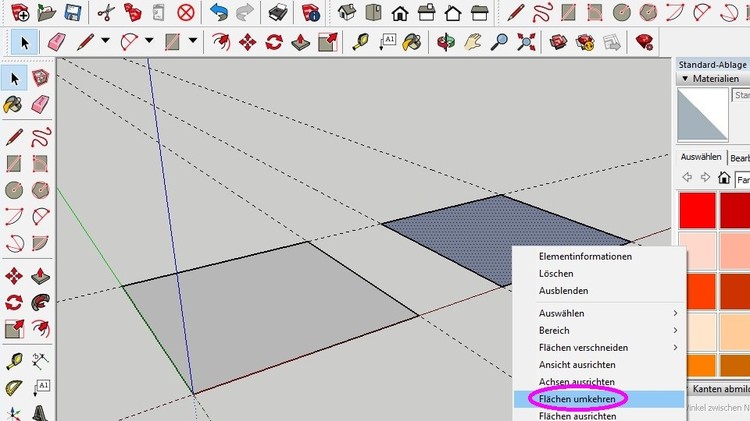Click the materials Home icon button
This screenshot has height=421, width=750.
tap(724, 178)
